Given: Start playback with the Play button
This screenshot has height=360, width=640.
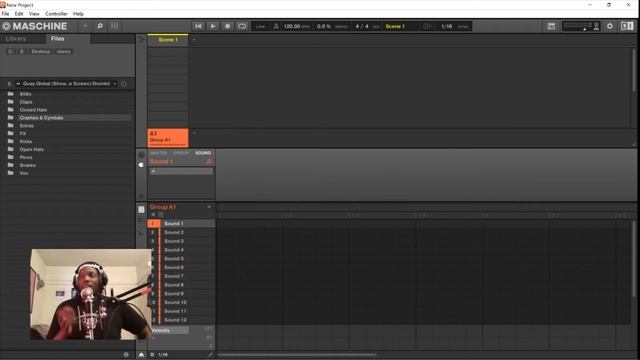Looking at the screenshot, I should (213, 26).
